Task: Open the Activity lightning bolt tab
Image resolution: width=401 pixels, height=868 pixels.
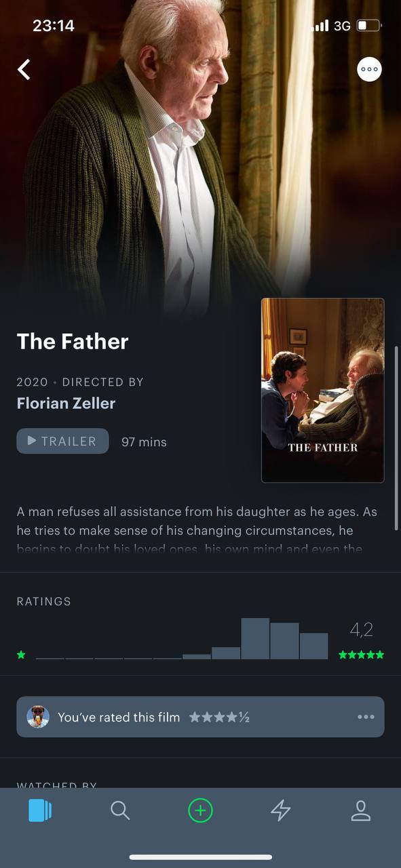Action: coord(281,810)
